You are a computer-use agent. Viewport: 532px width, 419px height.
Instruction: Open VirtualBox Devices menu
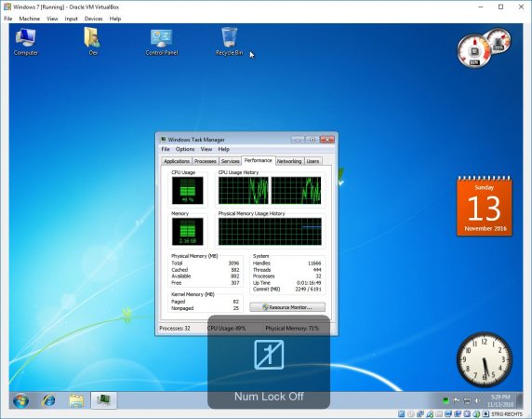[x=94, y=19]
